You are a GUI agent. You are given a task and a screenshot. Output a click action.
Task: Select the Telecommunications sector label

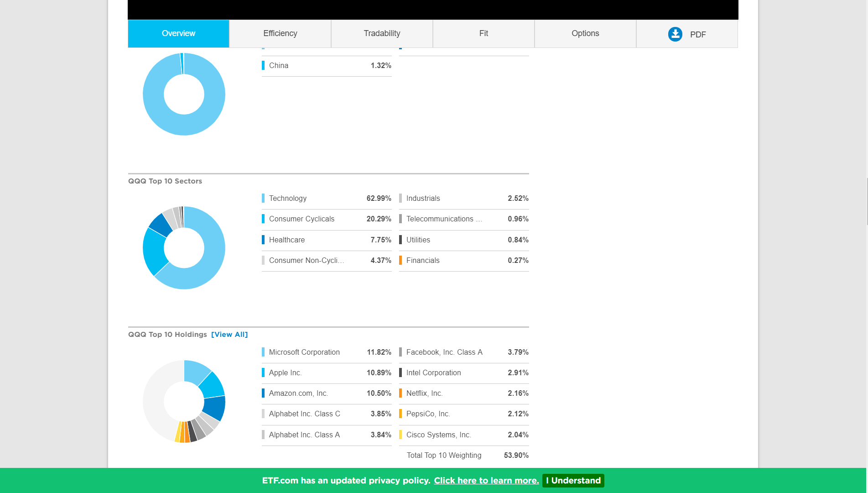pyautogui.click(x=444, y=219)
